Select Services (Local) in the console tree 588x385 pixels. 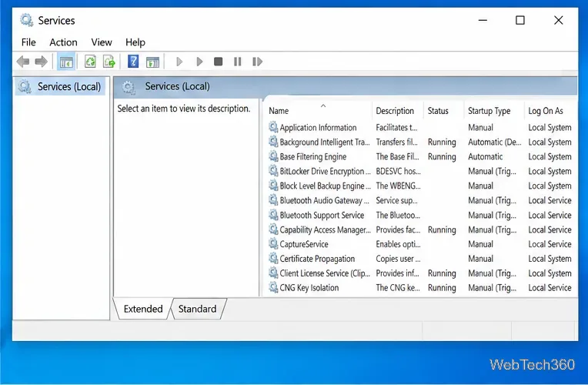60,87
